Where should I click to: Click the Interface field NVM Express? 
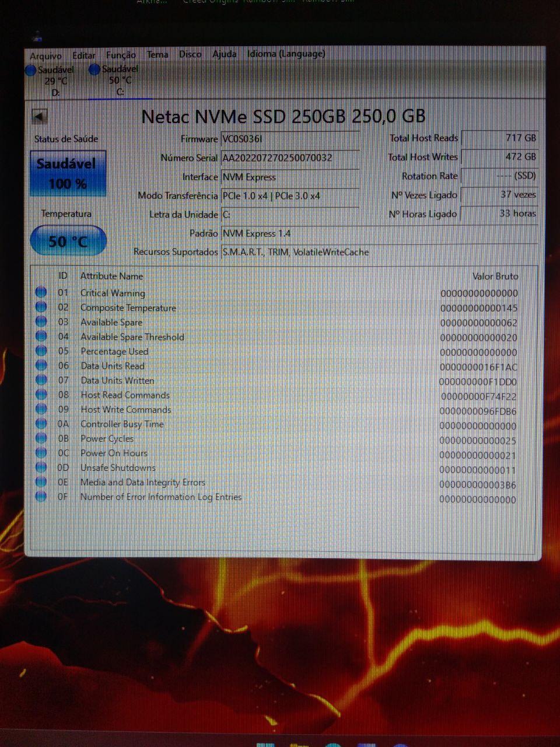290,177
